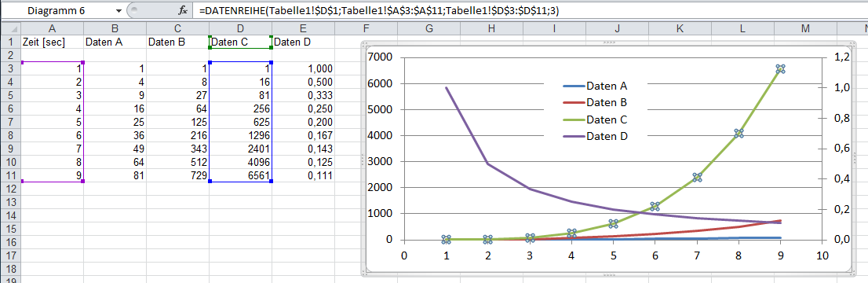The height and width of the screenshot is (283, 868).
Task: Click the fx insert function icon
Action: [183, 10]
